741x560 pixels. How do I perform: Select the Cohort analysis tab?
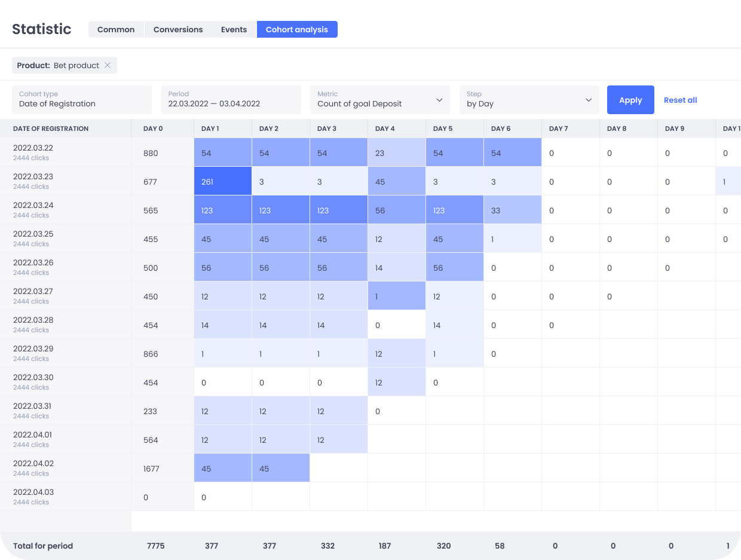[x=297, y=29]
